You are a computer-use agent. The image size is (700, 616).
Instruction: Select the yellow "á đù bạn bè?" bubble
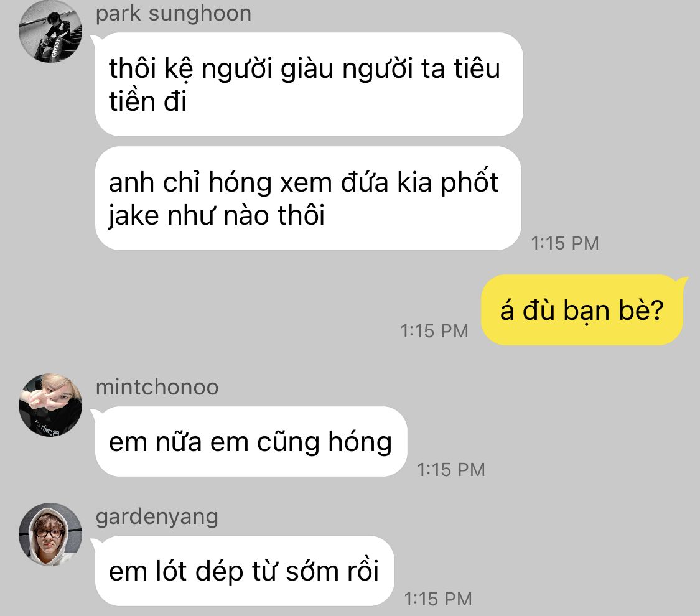[582, 310]
